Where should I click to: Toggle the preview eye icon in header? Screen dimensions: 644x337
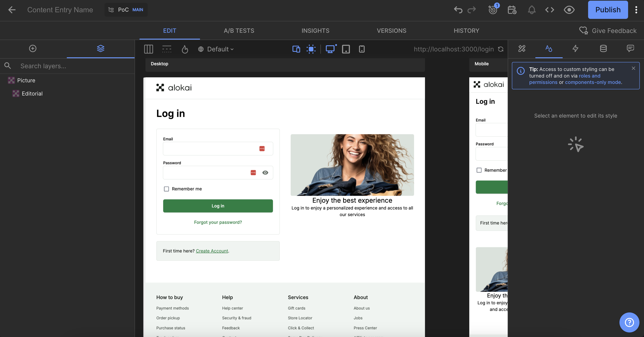[569, 10]
